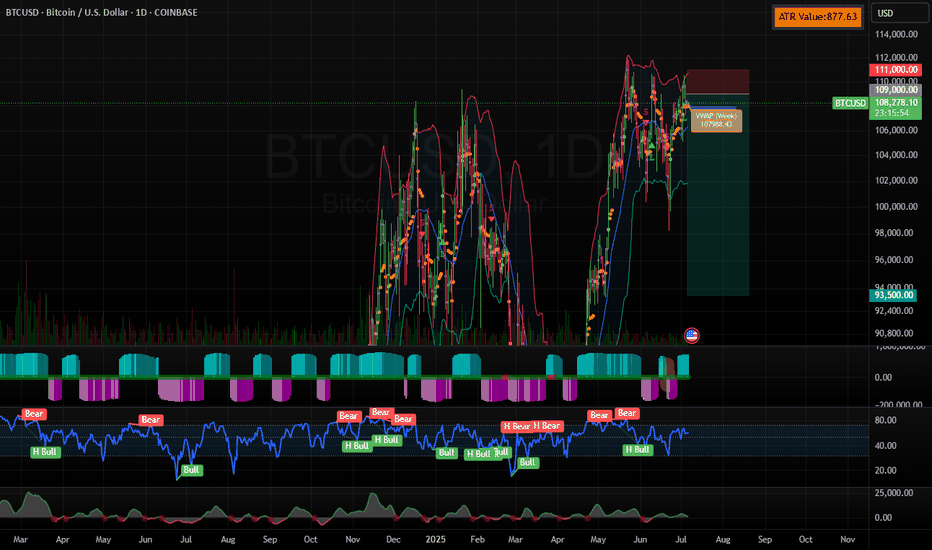932x550 pixels.
Task: Click the Dec label on time axis
Action: click(x=393, y=539)
